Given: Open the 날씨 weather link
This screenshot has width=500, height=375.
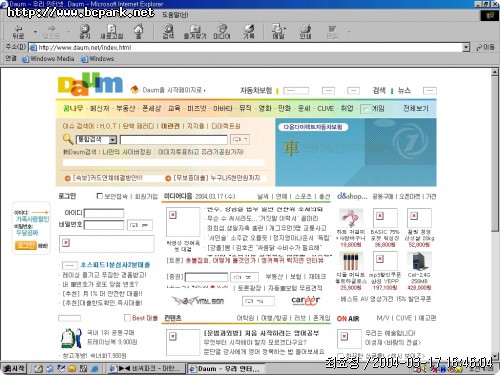Looking at the screenshot, I should click(x=263, y=196).
